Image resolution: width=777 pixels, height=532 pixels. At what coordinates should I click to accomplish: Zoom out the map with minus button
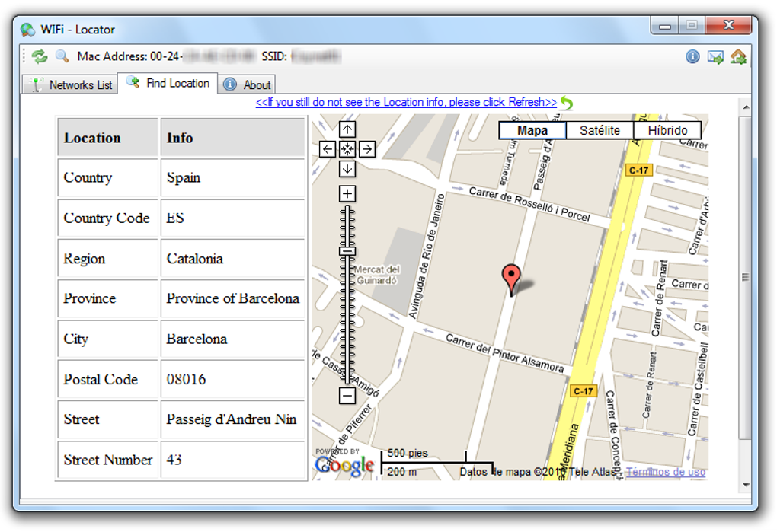(x=347, y=396)
